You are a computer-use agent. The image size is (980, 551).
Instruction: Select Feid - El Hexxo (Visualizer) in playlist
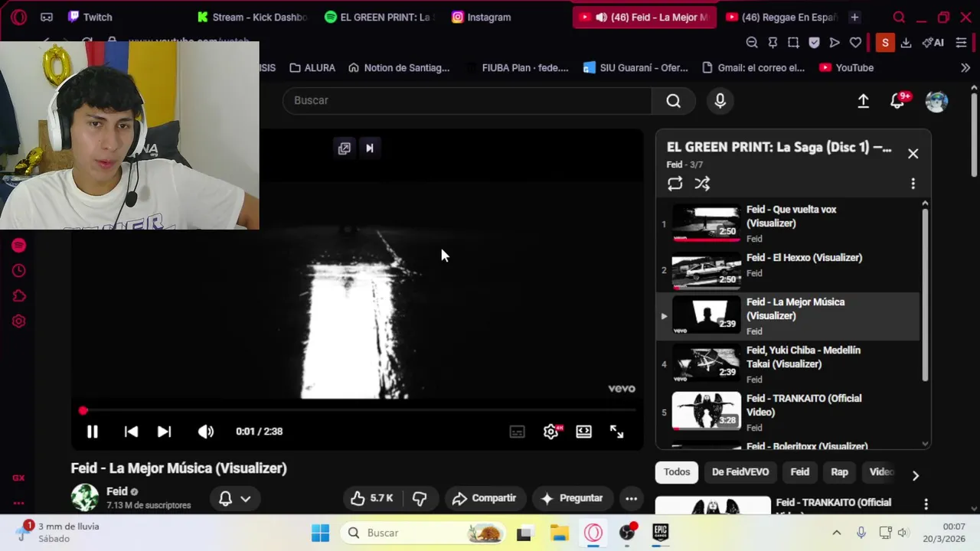(789, 269)
